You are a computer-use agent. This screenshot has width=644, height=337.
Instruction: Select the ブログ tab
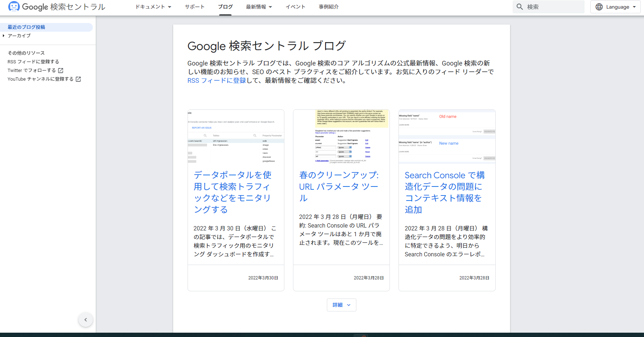click(x=225, y=7)
